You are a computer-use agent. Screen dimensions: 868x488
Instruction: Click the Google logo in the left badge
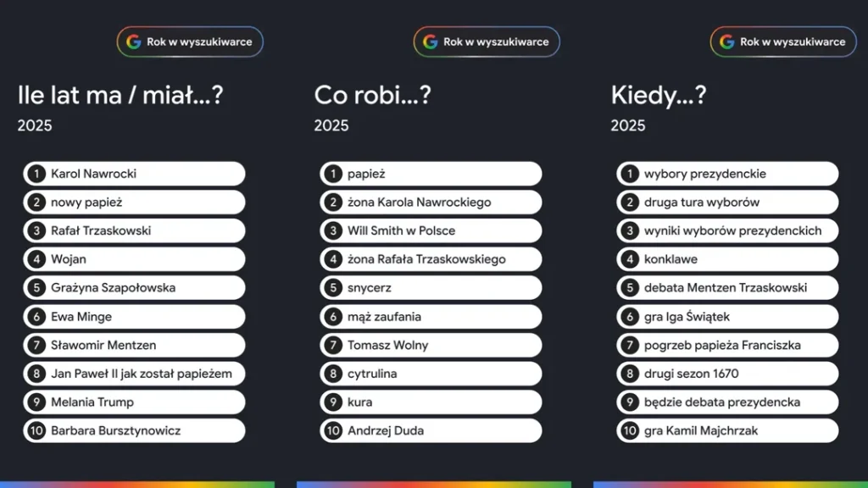pos(134,42)
